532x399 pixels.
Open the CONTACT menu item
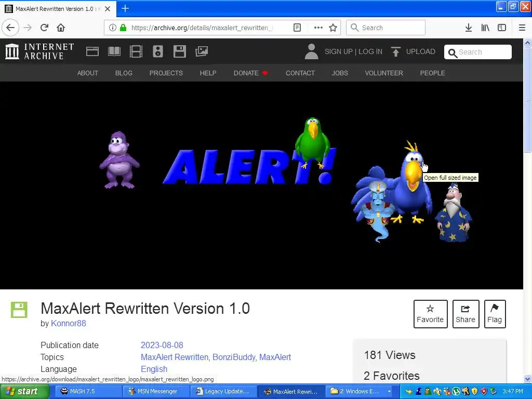(300, 73)
